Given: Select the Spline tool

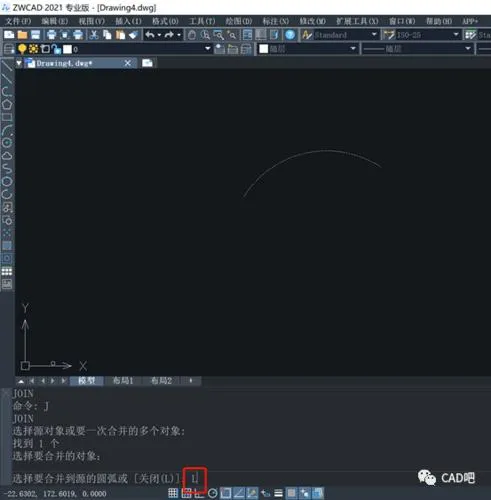Looking at the screenshot, I should pyautogui.click(x=7, y=169).
